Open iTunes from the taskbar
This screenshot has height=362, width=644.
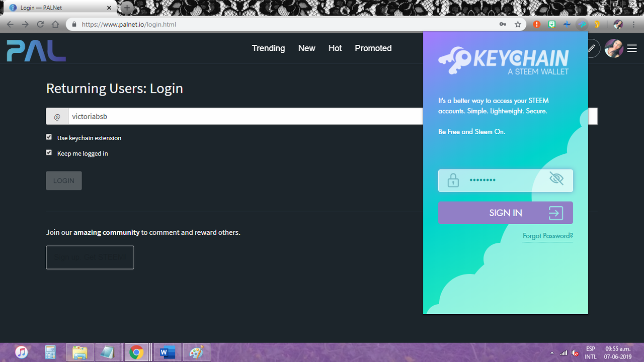22,352
